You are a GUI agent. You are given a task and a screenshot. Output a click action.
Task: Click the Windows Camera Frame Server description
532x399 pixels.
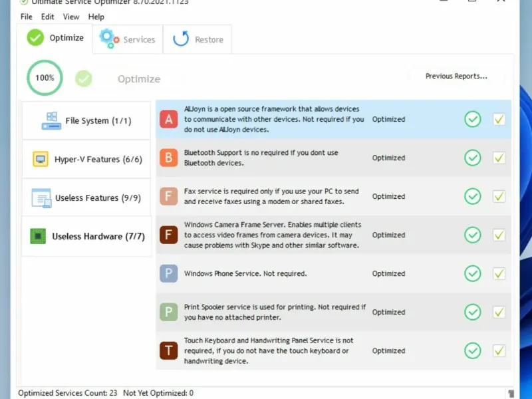coord(273,235)
